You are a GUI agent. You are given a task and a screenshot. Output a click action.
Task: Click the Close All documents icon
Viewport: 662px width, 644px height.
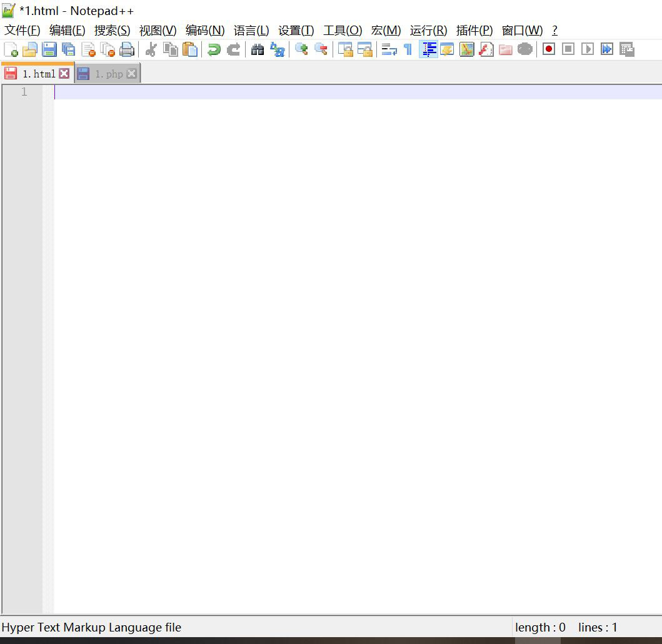coord(108,50)
